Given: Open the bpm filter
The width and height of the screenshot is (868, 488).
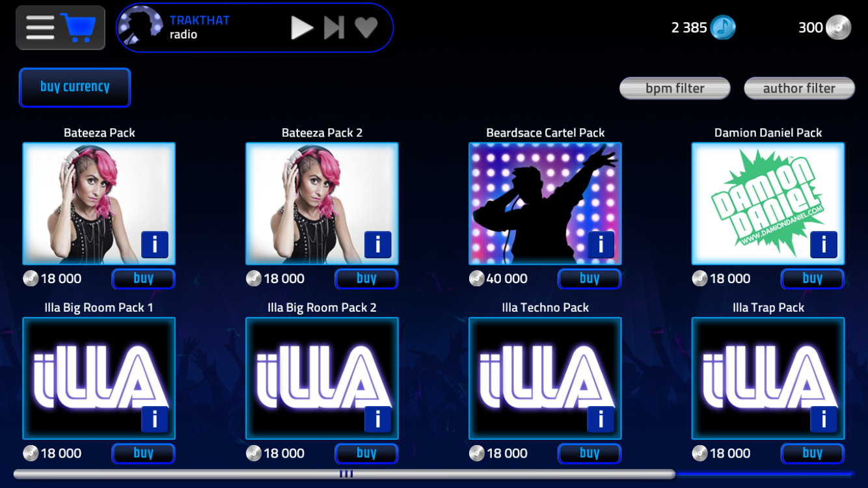Looking at the screenshot, I should click(675, 88).
